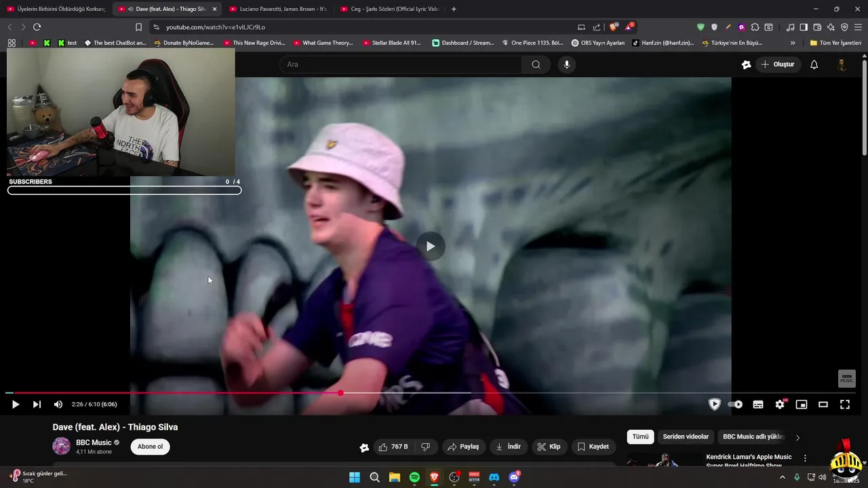This screenshot has height=488, width=868.
Task: Open options for Kendrick Lamar video
Action: [x=805, y=459]
